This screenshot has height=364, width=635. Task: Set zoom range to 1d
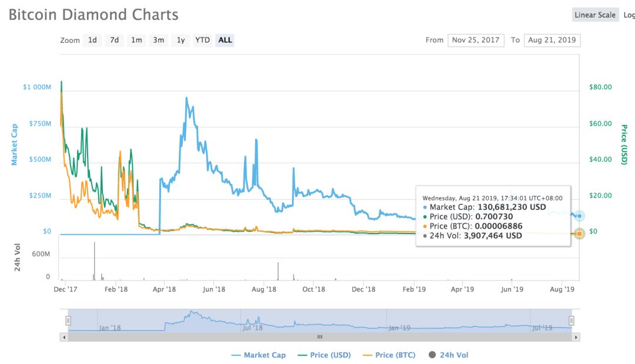tap(92, 40)
